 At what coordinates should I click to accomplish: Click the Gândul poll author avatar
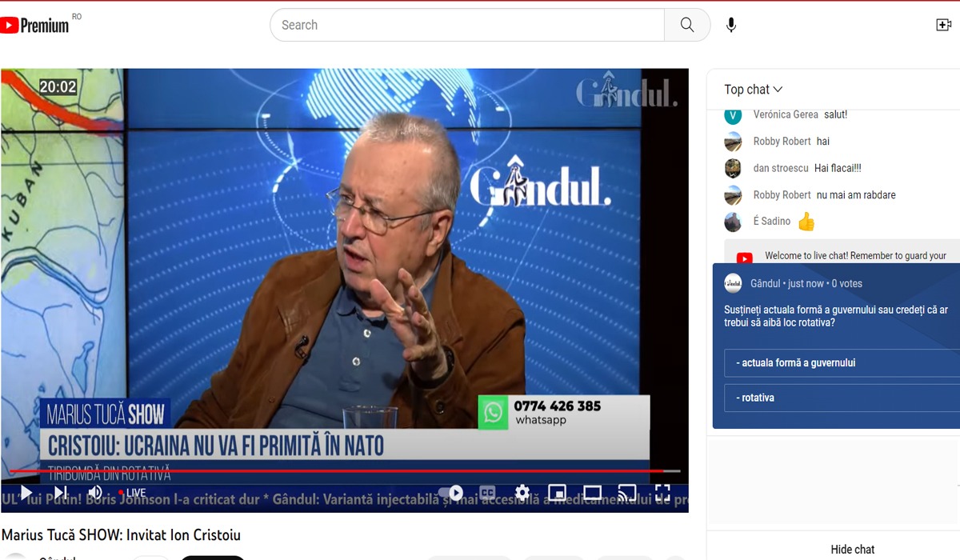coord(733,283)
